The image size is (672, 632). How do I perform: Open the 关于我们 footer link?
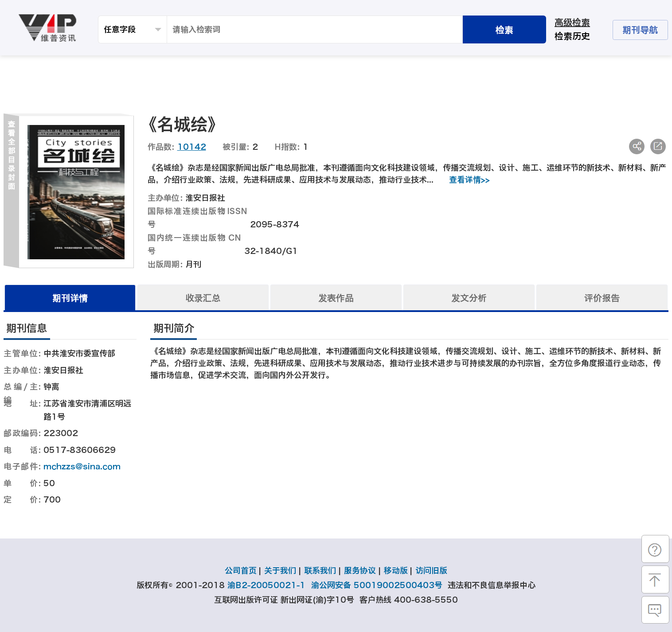pos(280,570)
